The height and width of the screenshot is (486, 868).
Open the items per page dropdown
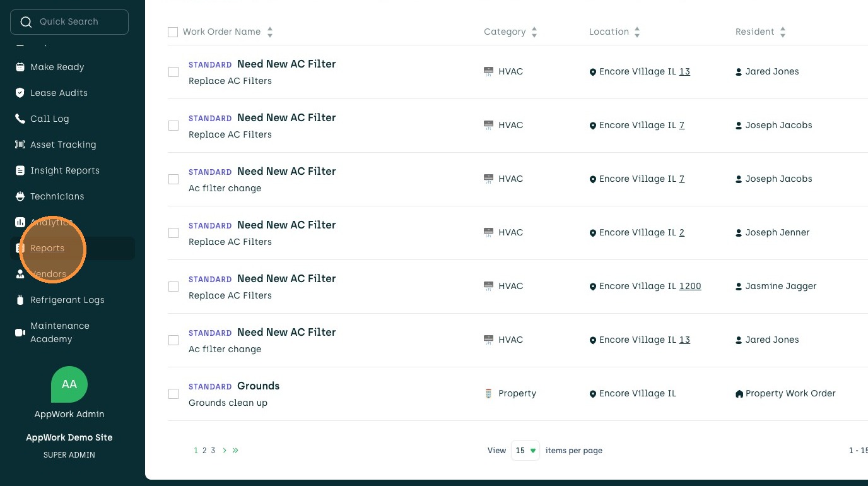(x=525, y=451)
